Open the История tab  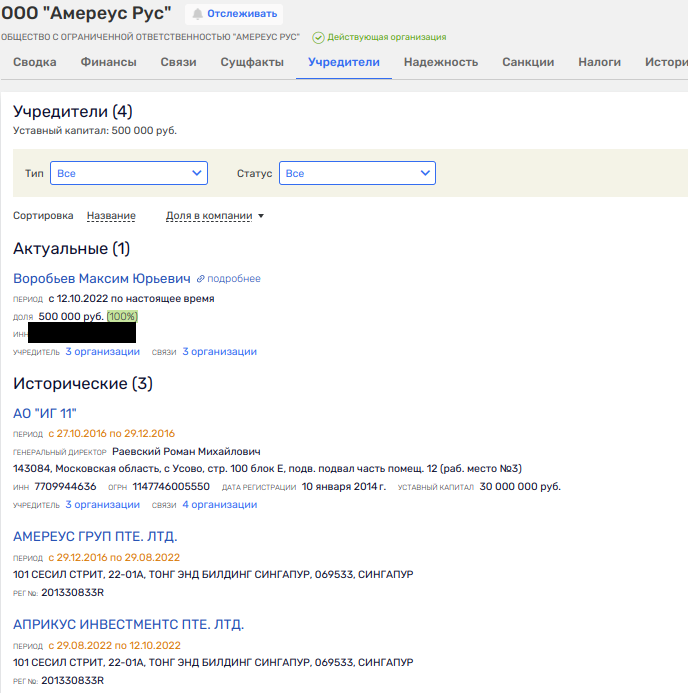tap(666, 62)
